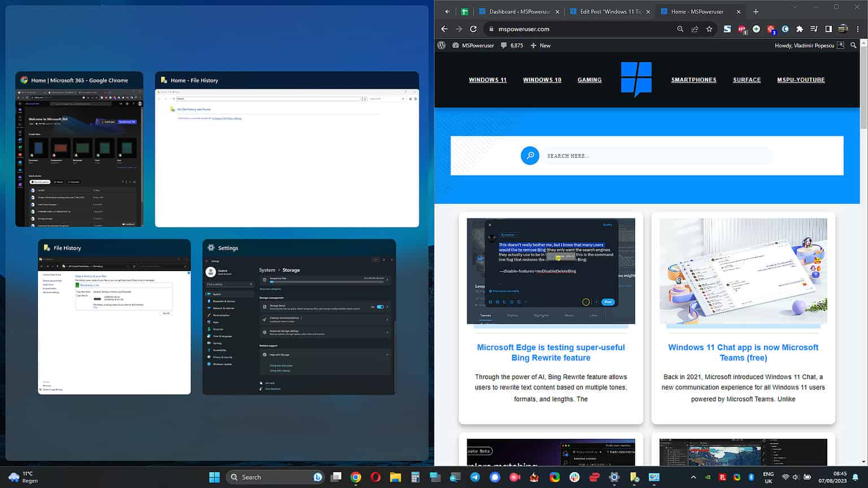
Task: Open comments via the 6,875 bubble icon
Action: 509,45
